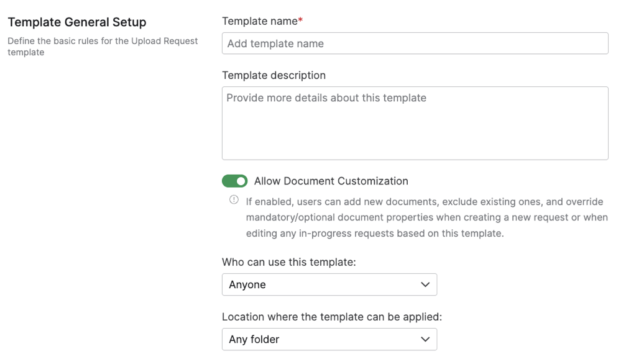621x364 pixels.
Task: Click inside the Add template name field
Action: [415, 43]
